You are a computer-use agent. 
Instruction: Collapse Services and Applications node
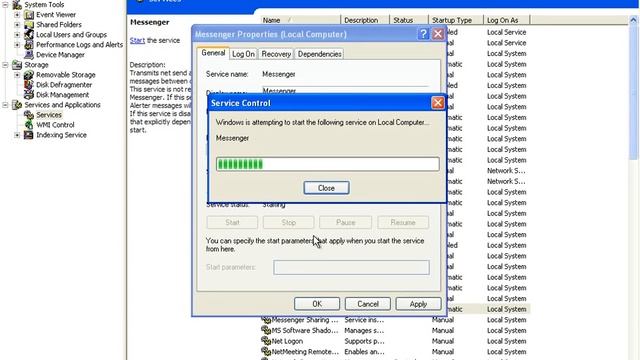5,105
